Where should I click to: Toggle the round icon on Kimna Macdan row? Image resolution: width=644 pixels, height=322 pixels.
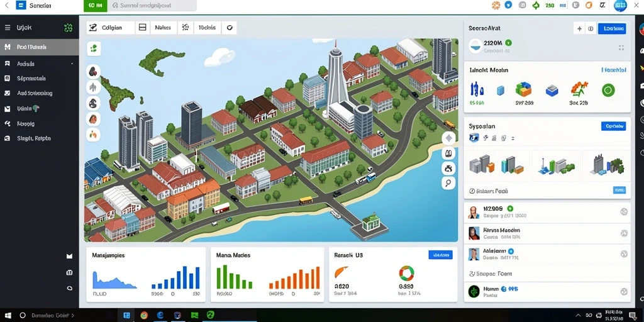(624, 233)
